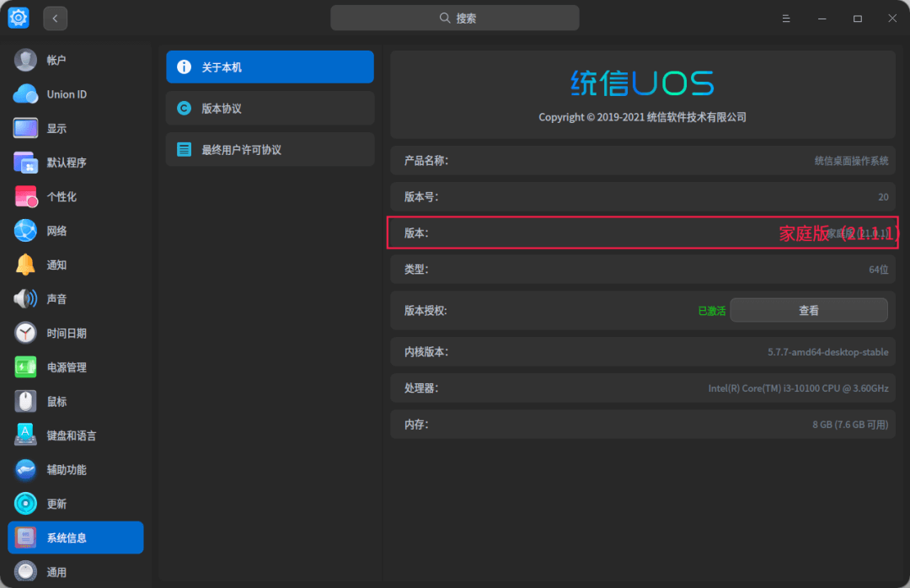Click the 最终用户许可协议 document icon
Image resolution: width=910 pixels, height=588 pixels.
coord(184,150)
